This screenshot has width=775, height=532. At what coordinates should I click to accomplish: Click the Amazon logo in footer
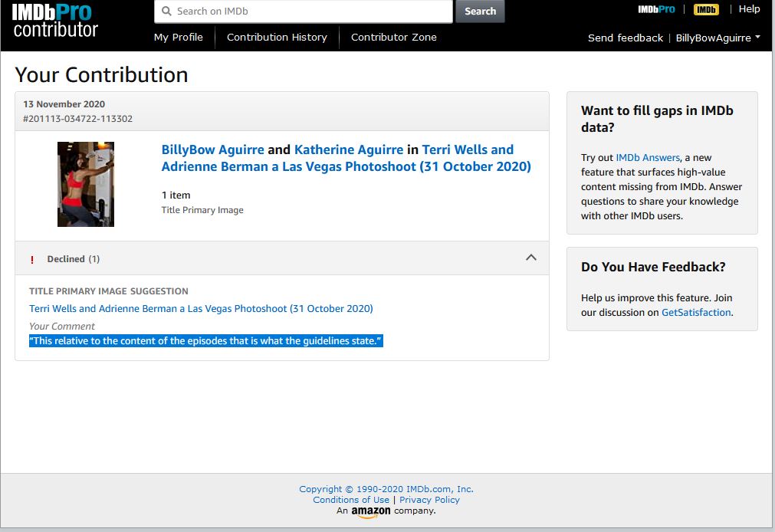(371, 511)
